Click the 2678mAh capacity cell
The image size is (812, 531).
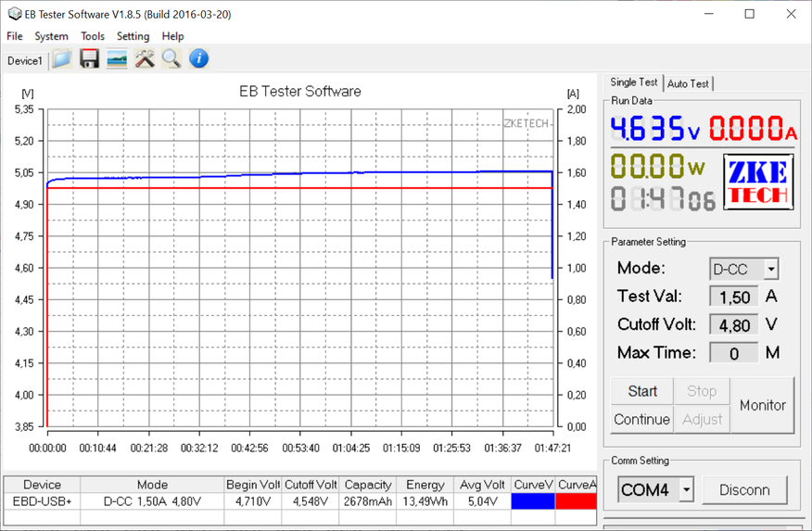368,501
